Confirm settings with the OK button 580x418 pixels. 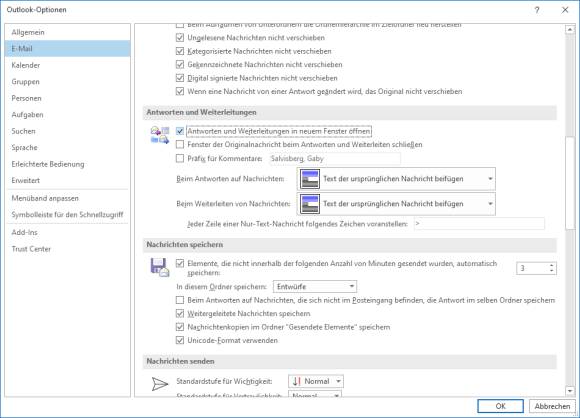(x=500, y=406)
